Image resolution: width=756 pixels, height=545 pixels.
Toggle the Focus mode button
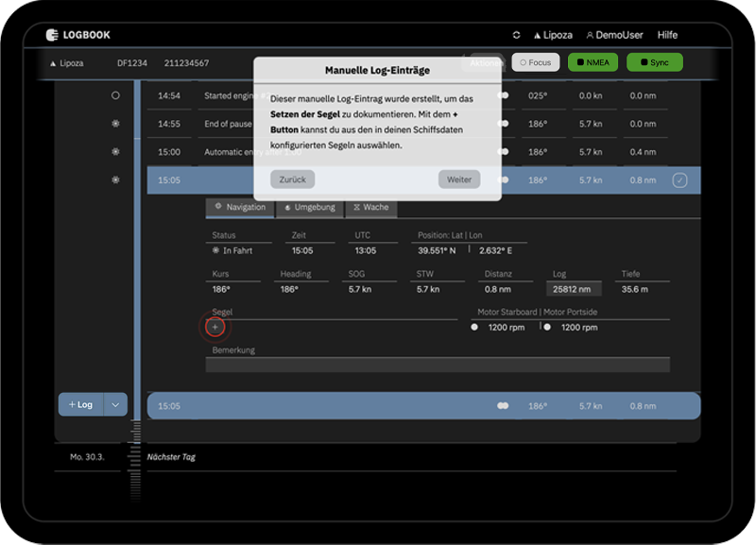[536, 62]
